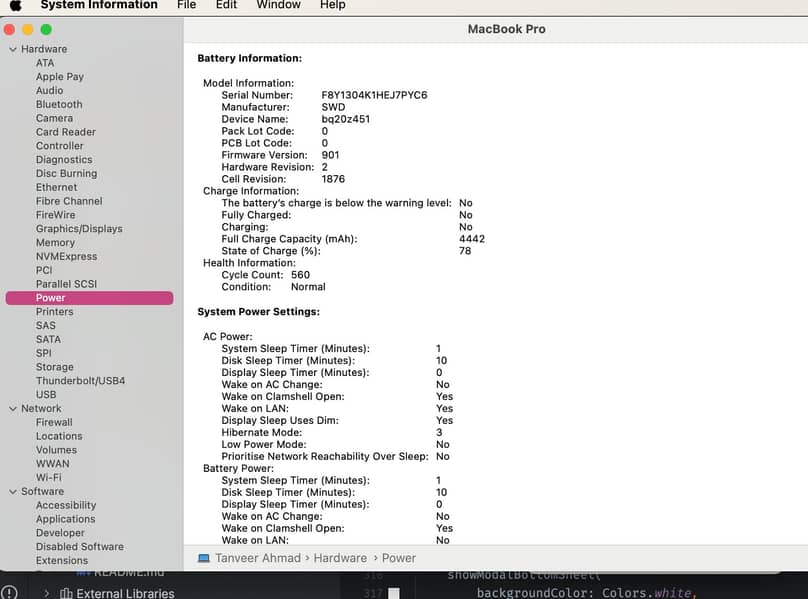This screenshot has height=599, width=808.
Task: Select Thunderbolt/USB4 in the sidebar
Action: pyautogui.click(x=80, y=381)
